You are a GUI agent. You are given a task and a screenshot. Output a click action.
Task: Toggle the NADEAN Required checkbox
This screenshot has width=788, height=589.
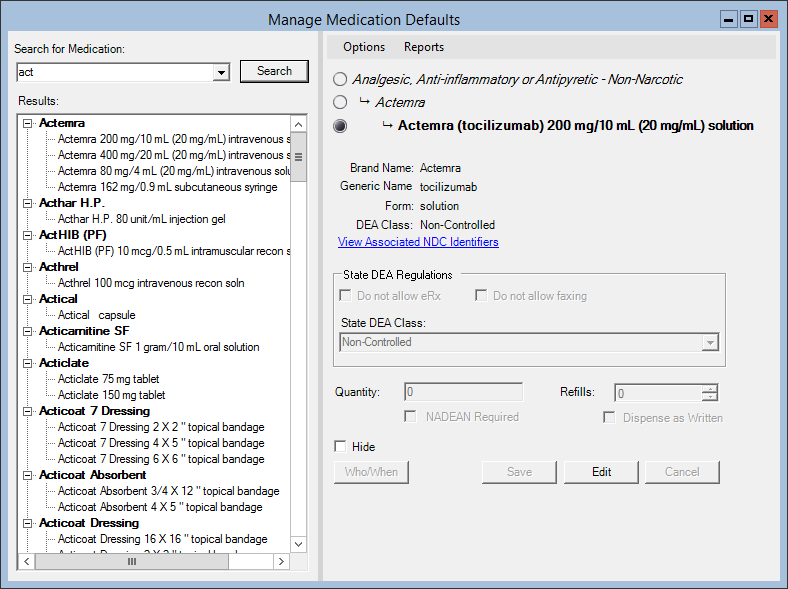[411, 417]
